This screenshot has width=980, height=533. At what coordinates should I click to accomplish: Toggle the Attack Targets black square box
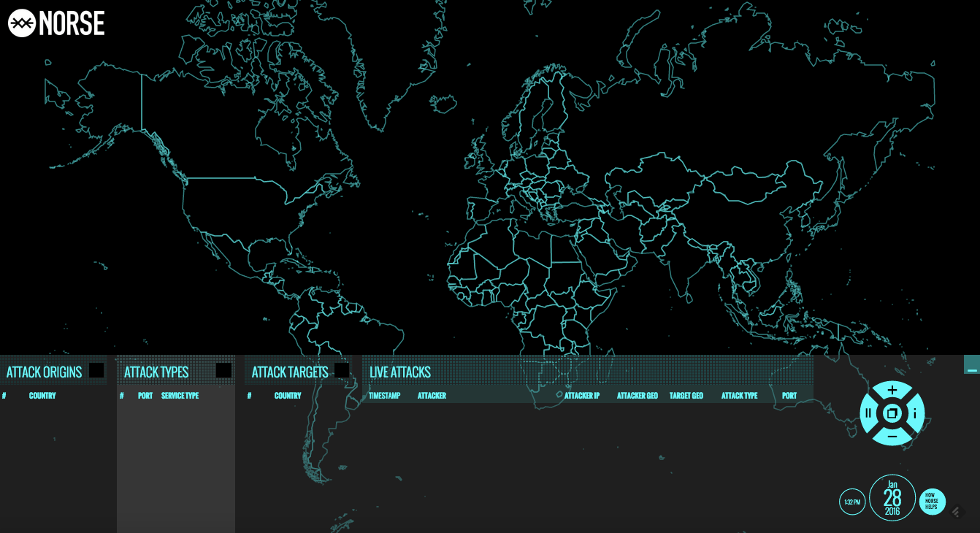(341, 370)
